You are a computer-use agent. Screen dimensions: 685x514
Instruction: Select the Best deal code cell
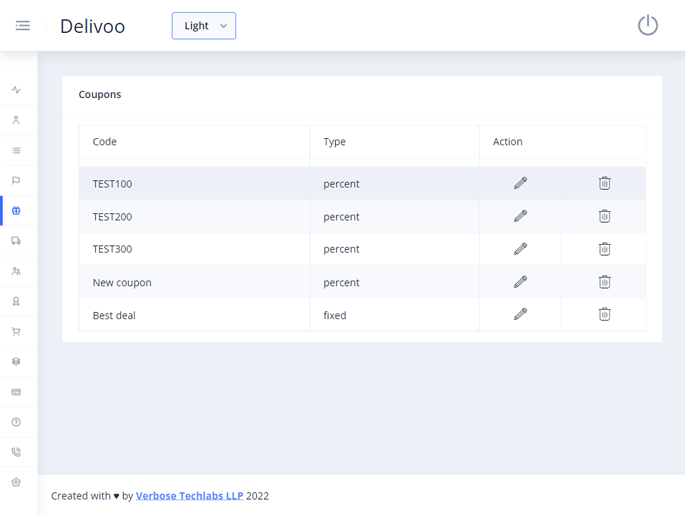(x=194, y=315)
